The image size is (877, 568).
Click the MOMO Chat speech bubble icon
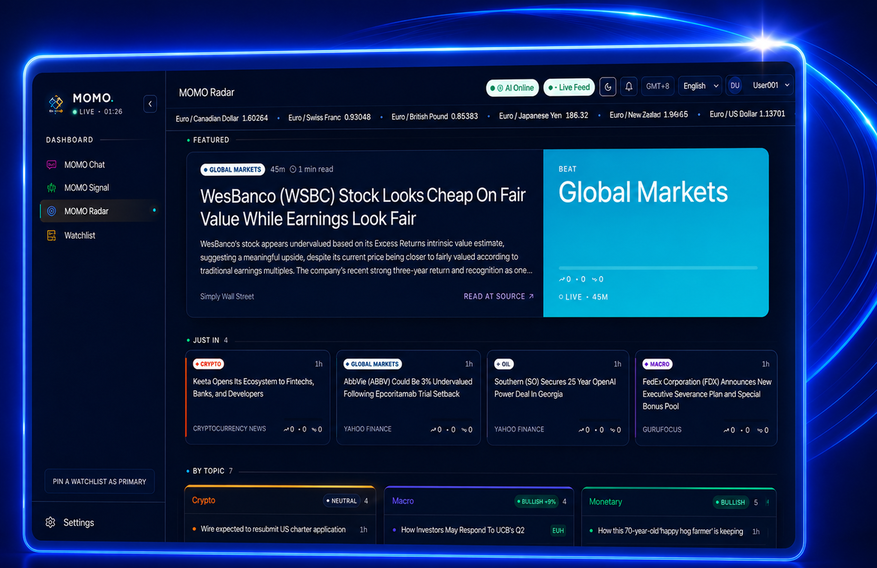point(51,164)
